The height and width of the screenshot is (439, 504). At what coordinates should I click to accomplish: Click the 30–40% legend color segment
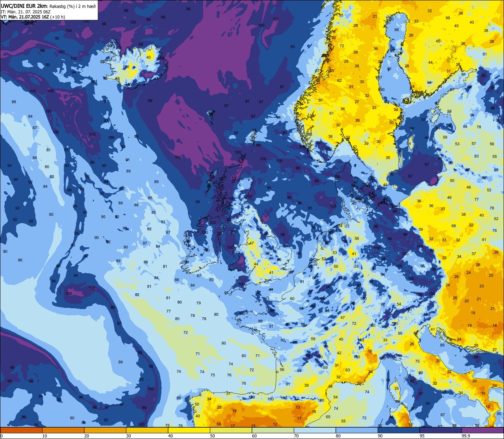click(147, 430)
